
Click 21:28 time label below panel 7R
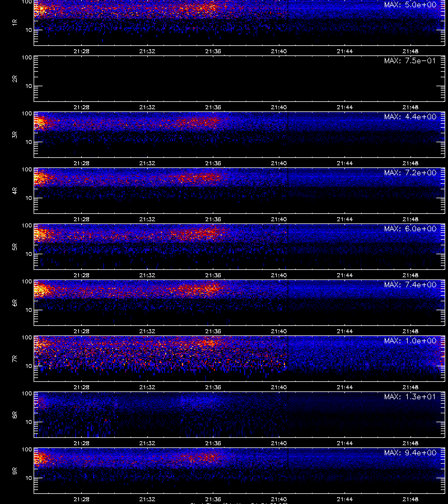[81, 388]
